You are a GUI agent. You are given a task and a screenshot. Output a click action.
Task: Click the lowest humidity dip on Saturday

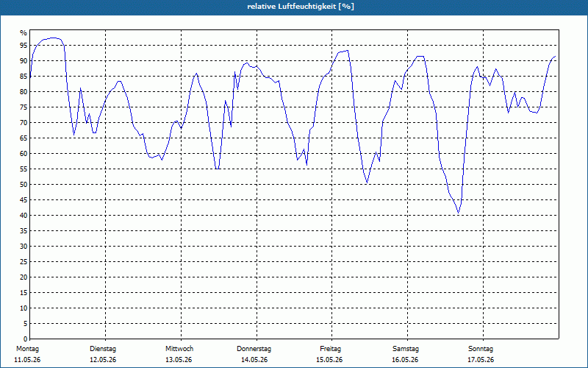(458, 213)
